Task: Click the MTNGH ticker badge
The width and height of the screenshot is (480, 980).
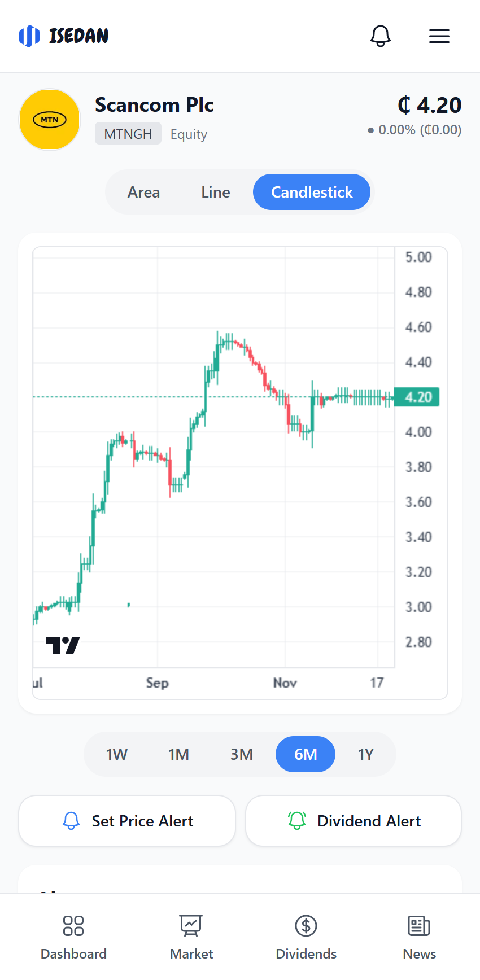Action: (x=128, y=133)
